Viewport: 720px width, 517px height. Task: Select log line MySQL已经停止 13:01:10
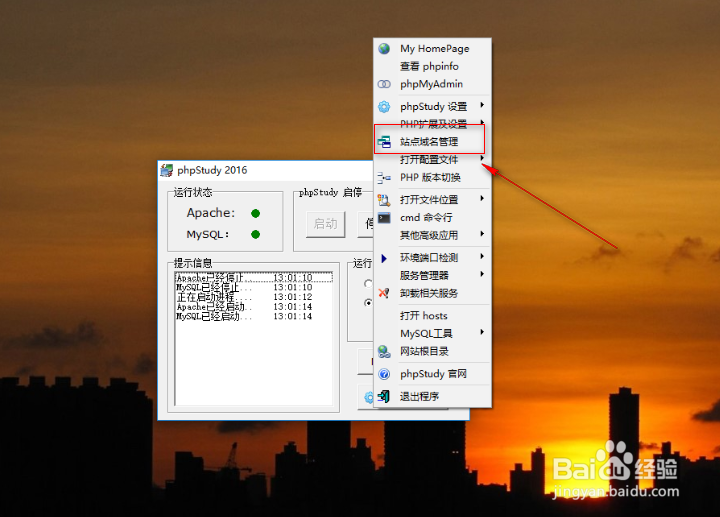click(253, 287)
